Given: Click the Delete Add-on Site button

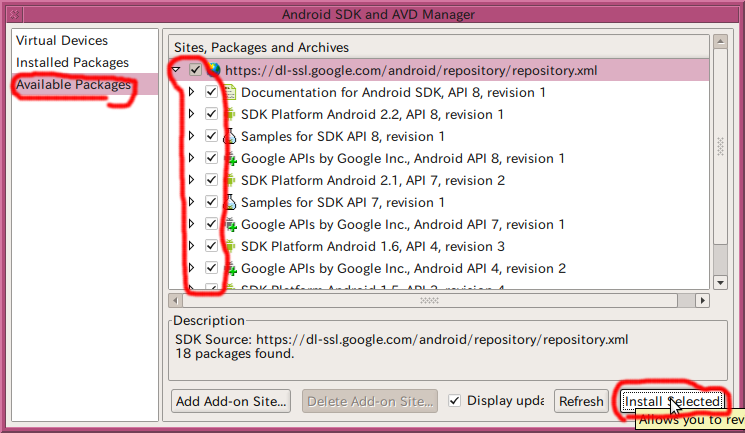Looking at the screenshot, I should click(x=370, y=401).
